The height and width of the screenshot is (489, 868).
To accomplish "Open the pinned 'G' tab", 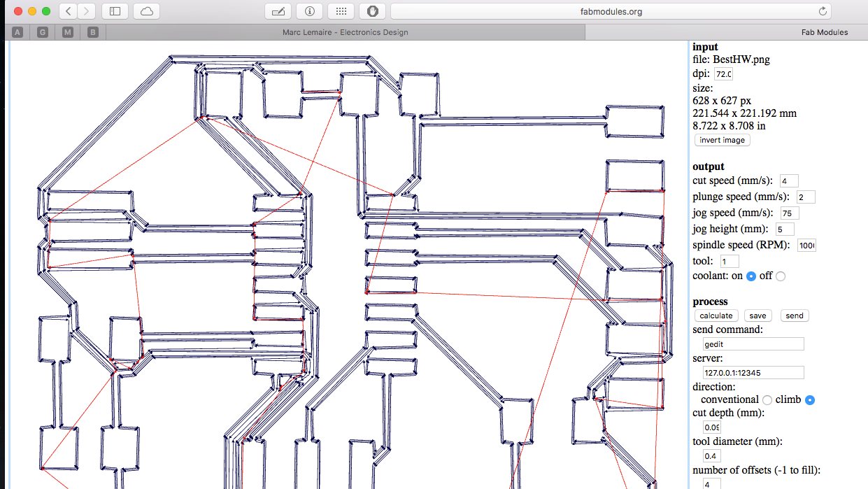I will [43, 32].
